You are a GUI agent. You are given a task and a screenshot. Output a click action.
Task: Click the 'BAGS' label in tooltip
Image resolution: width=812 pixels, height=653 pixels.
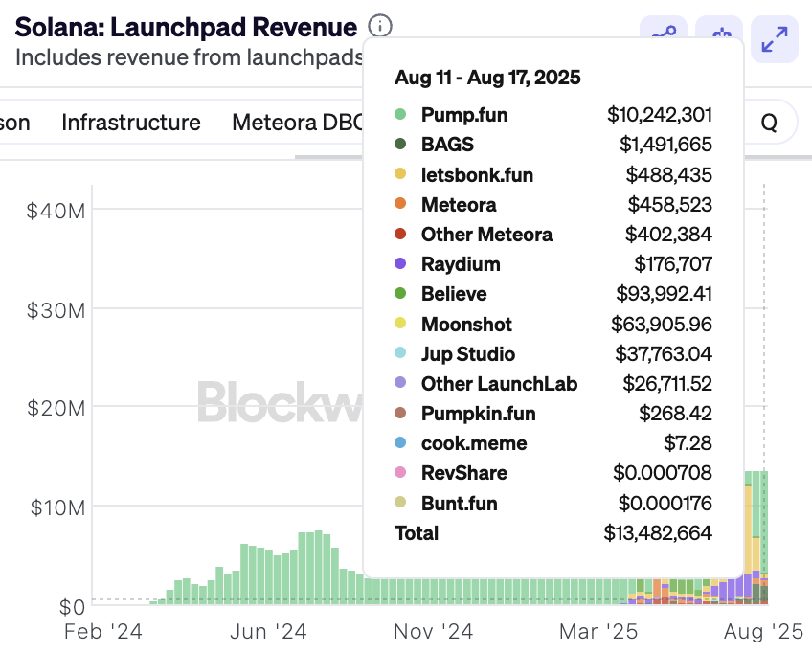447,145
